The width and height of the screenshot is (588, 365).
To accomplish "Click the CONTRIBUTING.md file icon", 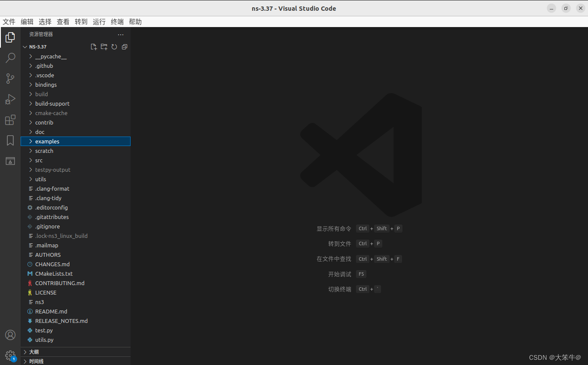I will (30, 283).
